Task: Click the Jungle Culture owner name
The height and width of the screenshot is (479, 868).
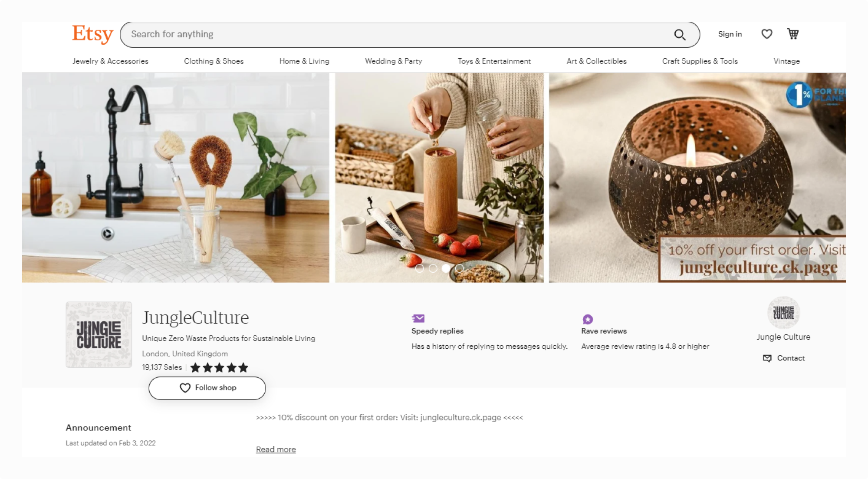Action: coord(783,337)
